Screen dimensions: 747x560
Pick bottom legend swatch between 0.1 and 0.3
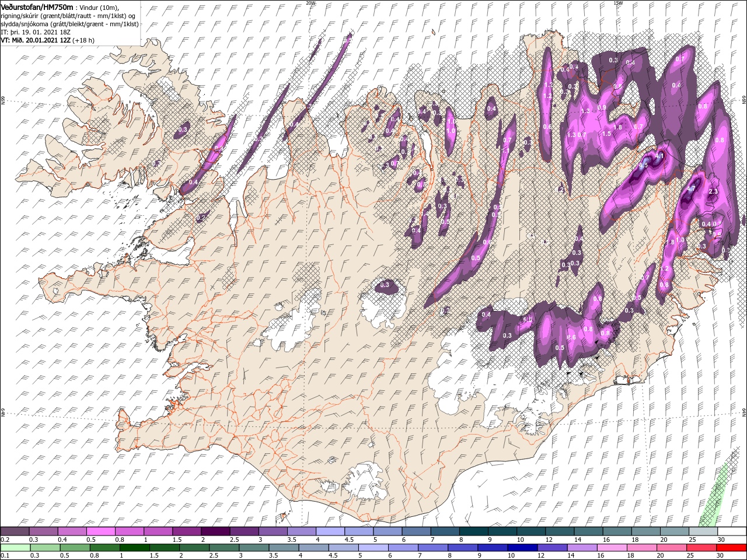(x=15, y=548)
